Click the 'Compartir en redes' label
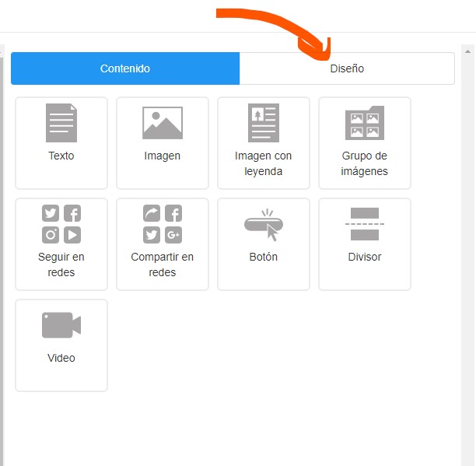 (163, 265)
